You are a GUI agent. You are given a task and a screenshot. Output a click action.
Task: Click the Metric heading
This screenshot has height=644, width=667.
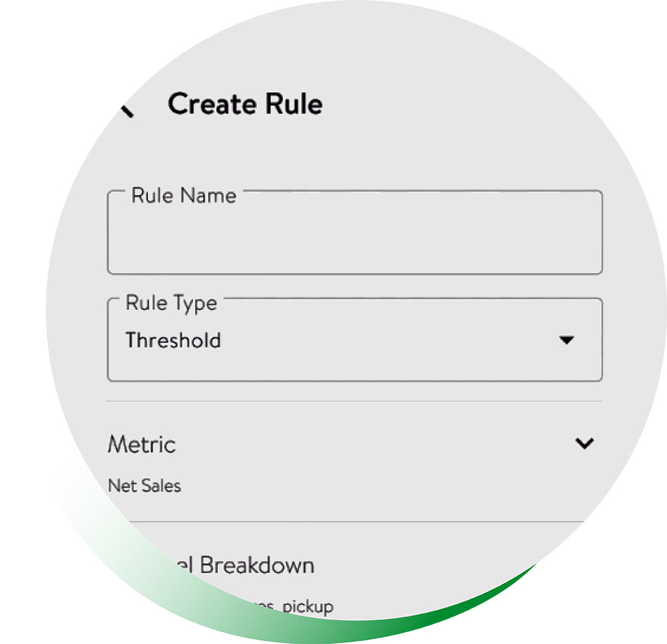click(x=142, y=444)
